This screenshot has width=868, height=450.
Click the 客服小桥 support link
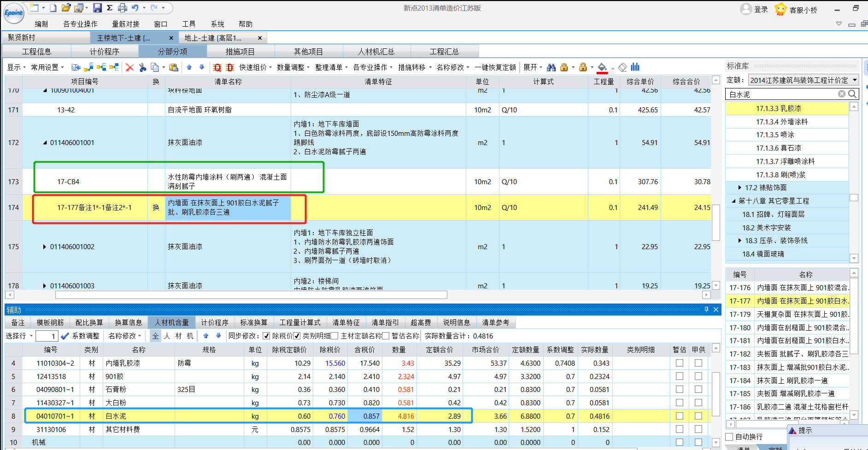click(x=803, y=10)
